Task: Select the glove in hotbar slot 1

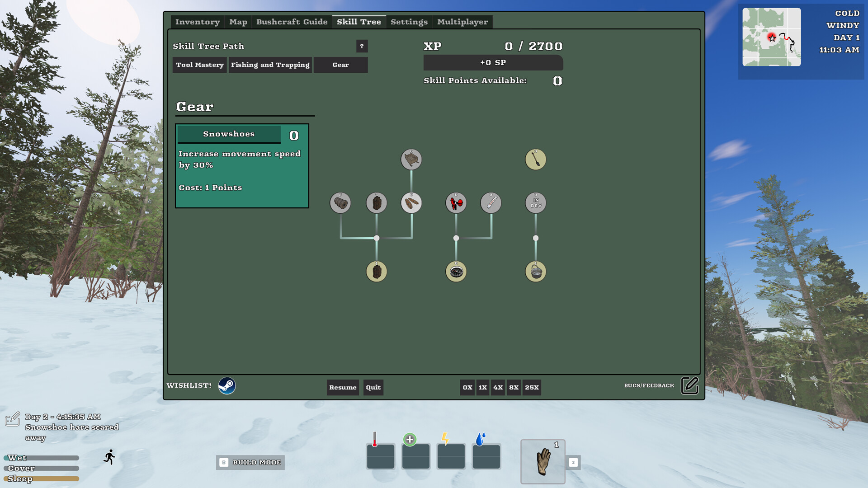Action: point(542,462)
